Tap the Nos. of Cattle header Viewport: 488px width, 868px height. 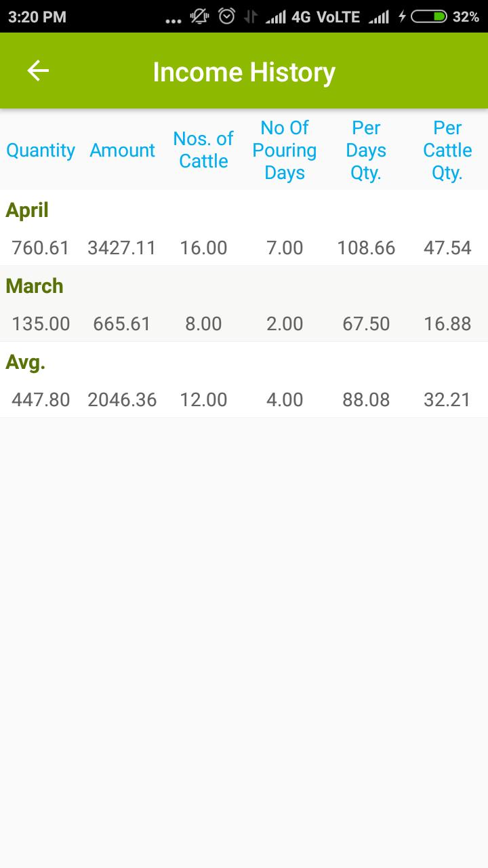[x=203, y=150]
